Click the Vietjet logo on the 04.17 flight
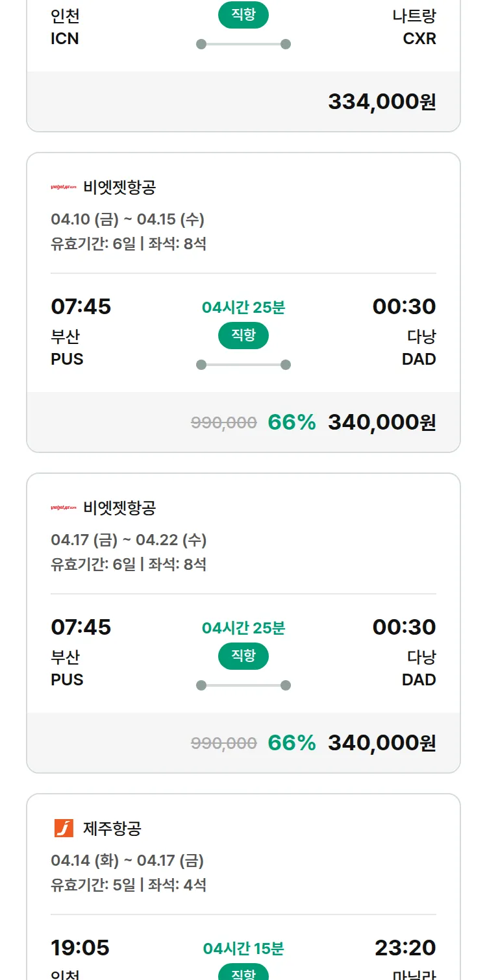Viewport: 487px width, 980px height. (64, 508)
